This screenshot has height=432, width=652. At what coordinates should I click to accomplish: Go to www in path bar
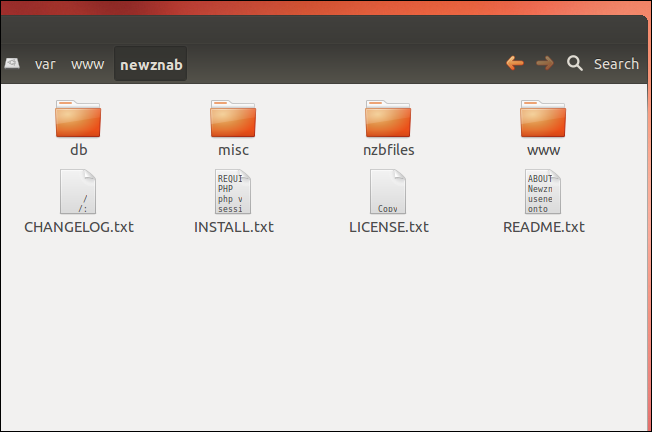[87, 64]
